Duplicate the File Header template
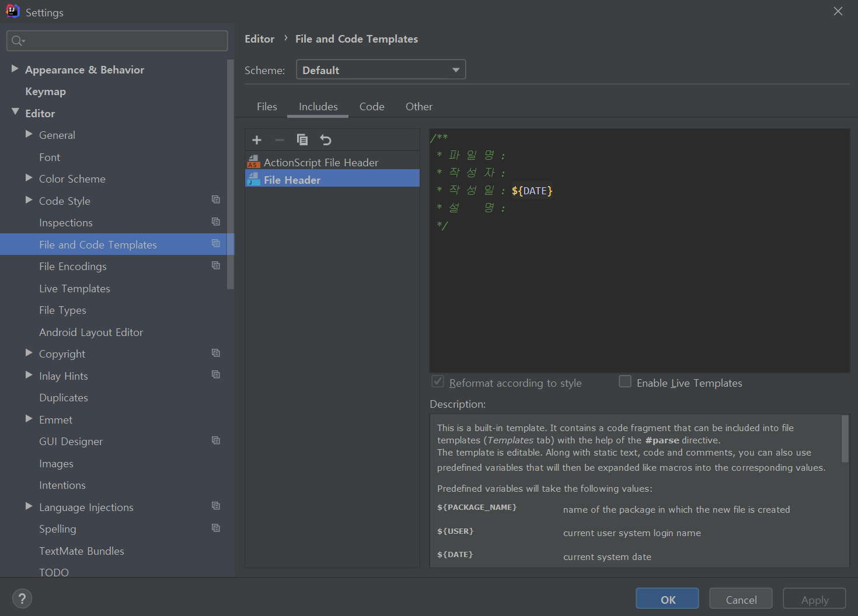This screenshot has height=616, width=858. coord(302,140)
